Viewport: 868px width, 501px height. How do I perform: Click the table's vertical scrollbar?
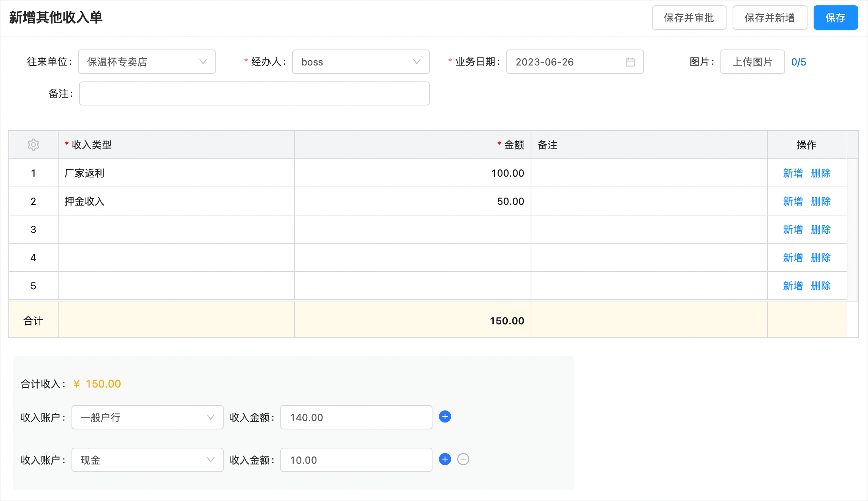coord(853,230)
